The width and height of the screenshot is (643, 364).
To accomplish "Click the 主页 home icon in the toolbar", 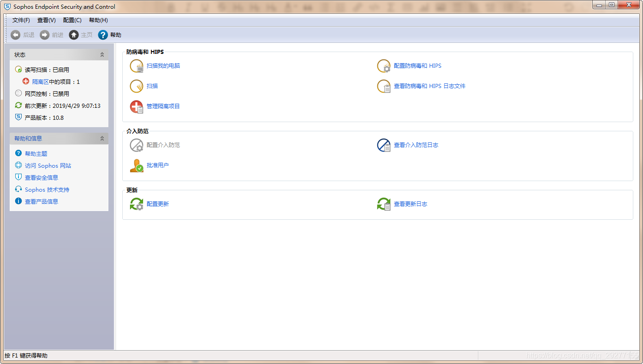I will click(x=74, y=35).
